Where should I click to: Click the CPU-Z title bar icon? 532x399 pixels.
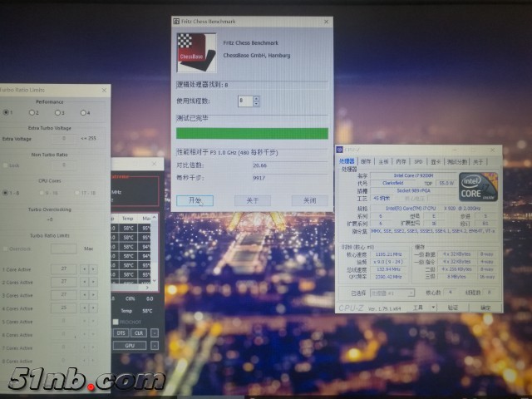341,150
